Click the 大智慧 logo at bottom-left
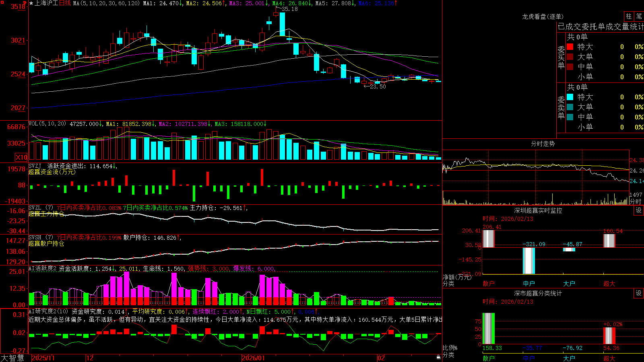The width and height of the screenshot is (644, 362). point(12,358)
